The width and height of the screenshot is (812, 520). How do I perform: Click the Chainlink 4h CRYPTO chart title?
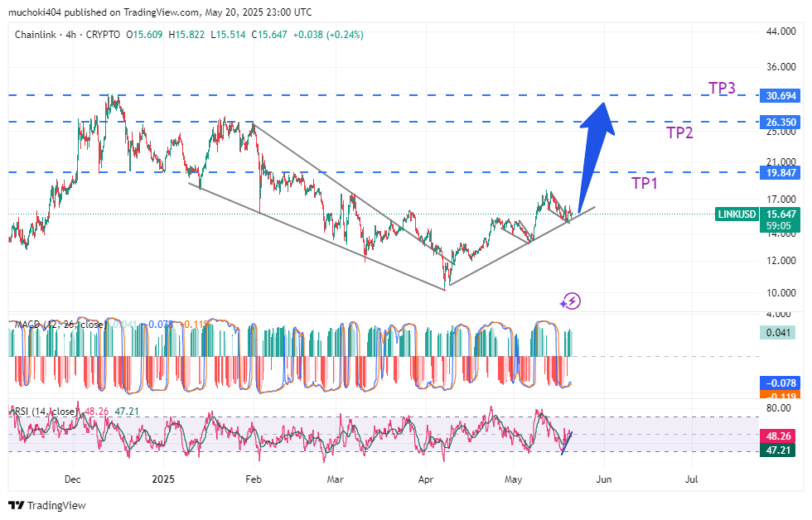coord(66,35)
